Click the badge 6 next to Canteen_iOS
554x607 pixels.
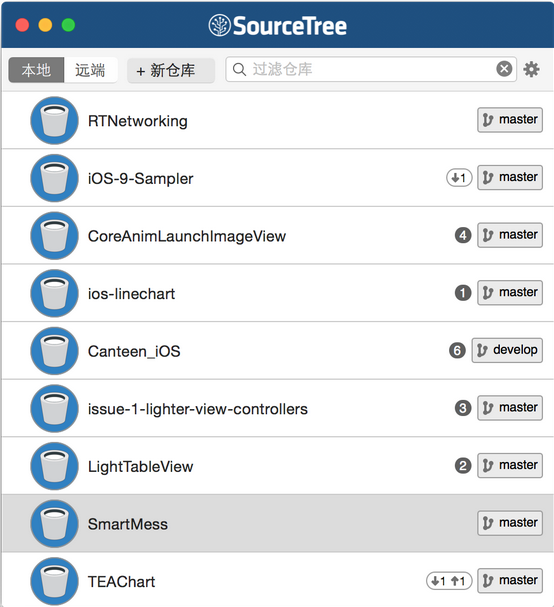pyautogui.click(x=457, y=350)
